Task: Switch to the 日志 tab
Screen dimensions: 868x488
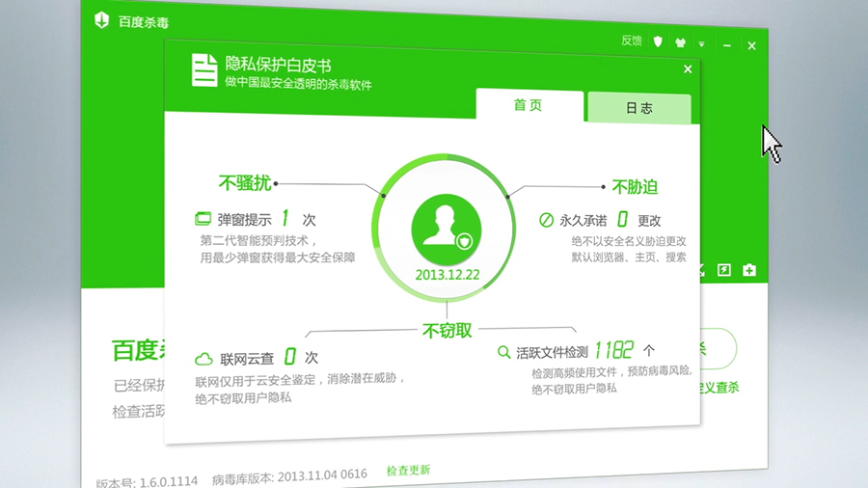Action: pyautogui.click(x=639, y=108)
